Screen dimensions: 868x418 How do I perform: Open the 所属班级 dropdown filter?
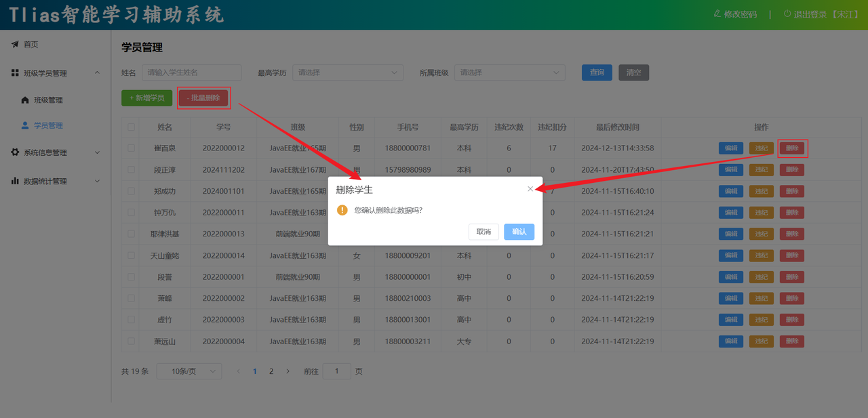click(509, 72)
